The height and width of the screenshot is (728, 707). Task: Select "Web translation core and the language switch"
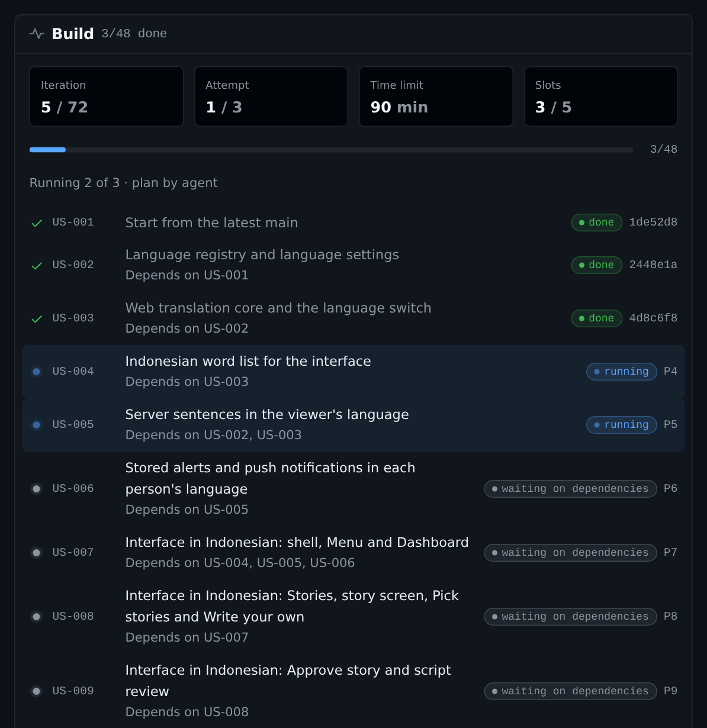(278, 308)
